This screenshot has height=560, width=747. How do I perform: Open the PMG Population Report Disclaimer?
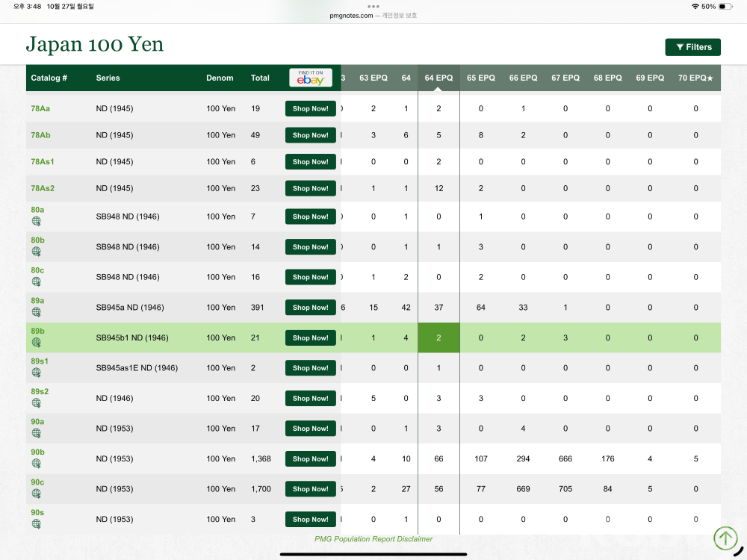(373, 539)
